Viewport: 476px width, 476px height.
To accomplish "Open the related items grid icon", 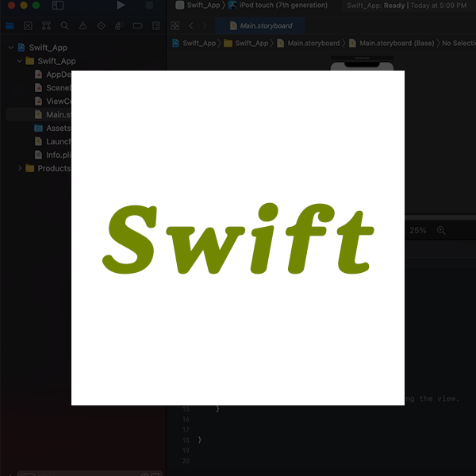I will pos(175,26).
